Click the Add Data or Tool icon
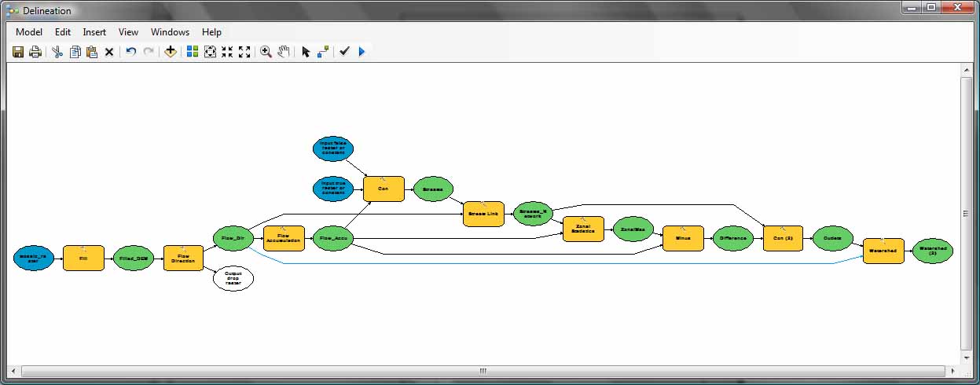980x385 pixels. pyautogui.click(x=170, y=52)
